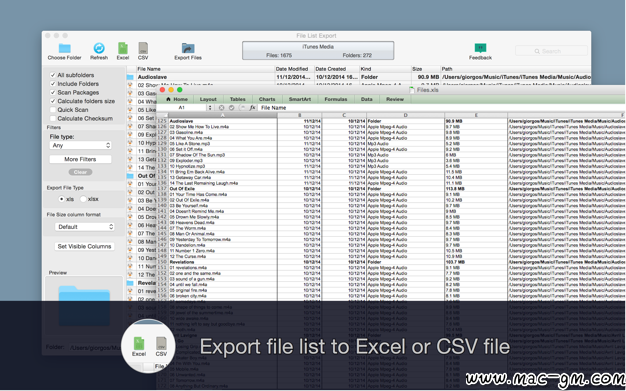Open the Feedback icon in the toolbar
The image size is (626, 391).
(480, 48)
